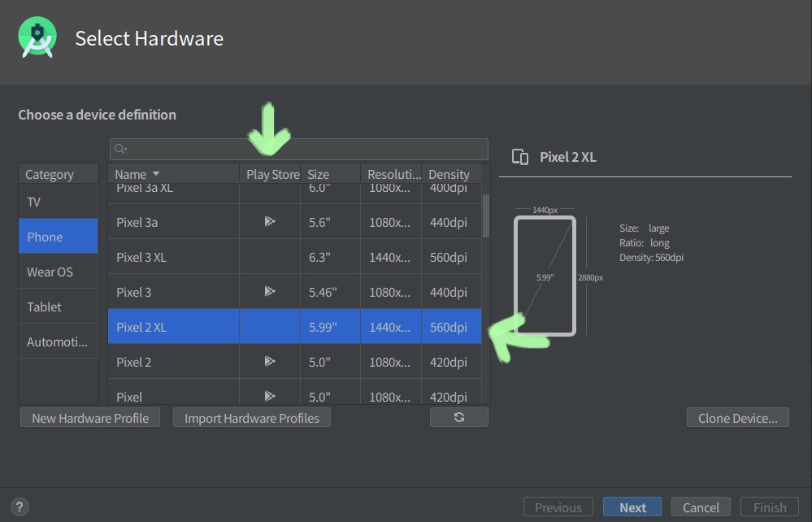This screenshot has width=812, height=522.
Task: Click the 1080x resolution cell for Pixel 3
Action: click(389, 292)
